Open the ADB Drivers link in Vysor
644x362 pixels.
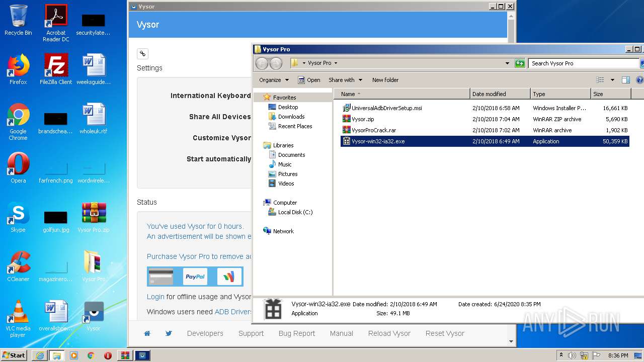click(233, 312)
